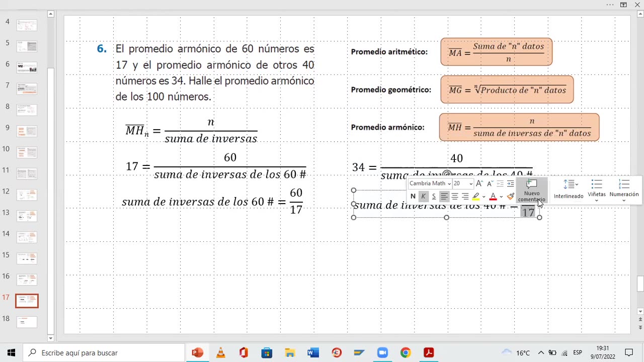This screenshot has width=644, height=362.
Task: Apply red font color
Action: [493, 197]
